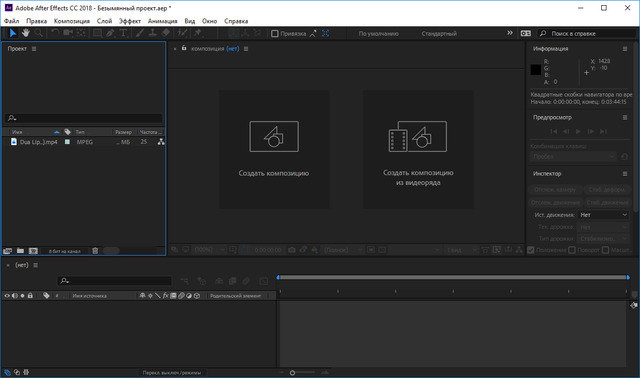The width and height of the screenshot is (640, 378).
Task: Open the Информация panel menu
Action: point(624,49)
